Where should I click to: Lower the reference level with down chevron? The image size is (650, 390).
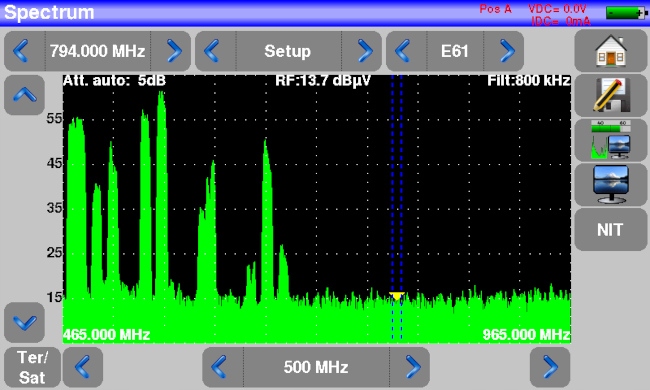tap(24, 322)
